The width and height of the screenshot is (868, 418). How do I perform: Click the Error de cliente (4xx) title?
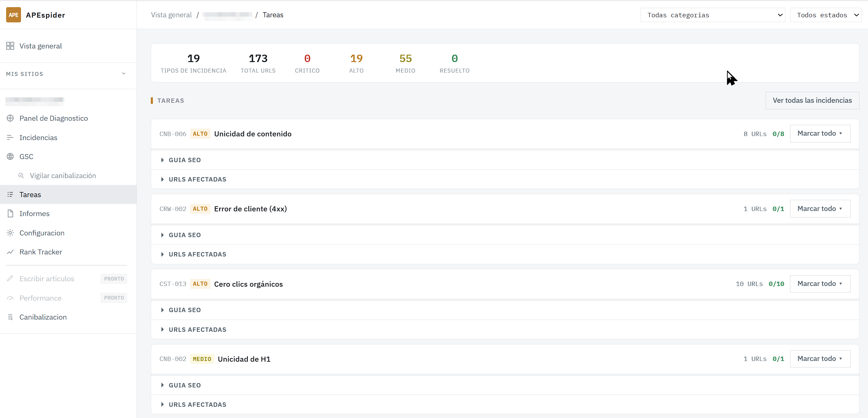250,209
